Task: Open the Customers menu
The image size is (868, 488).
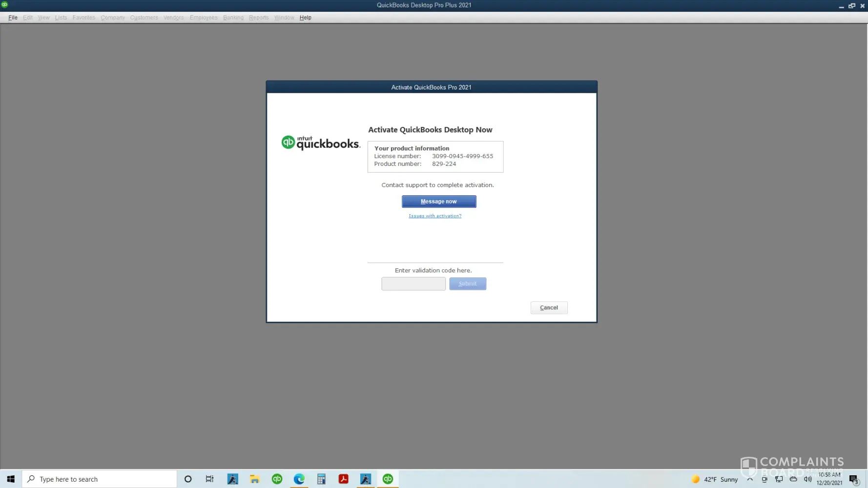Action: (x=144, y=18)
